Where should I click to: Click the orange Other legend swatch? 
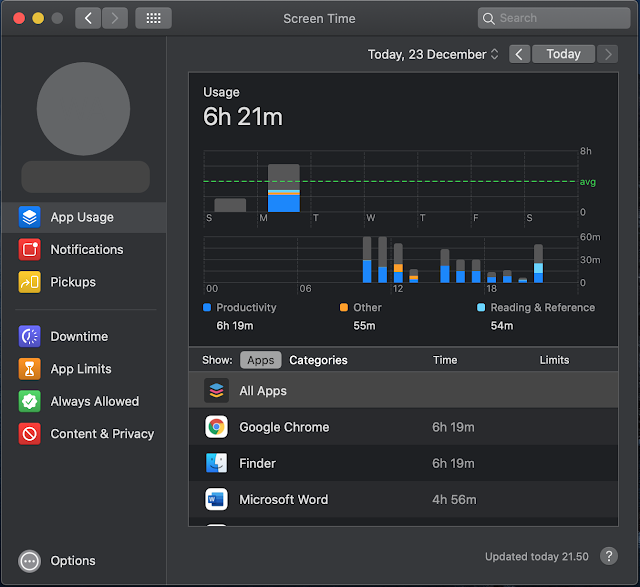pos(344,307)
